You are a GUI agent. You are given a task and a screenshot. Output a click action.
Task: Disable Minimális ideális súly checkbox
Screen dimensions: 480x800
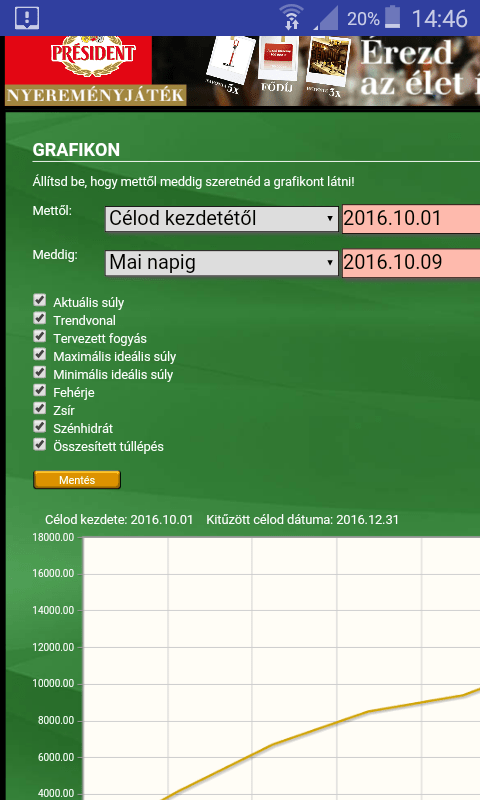(40, 372)
